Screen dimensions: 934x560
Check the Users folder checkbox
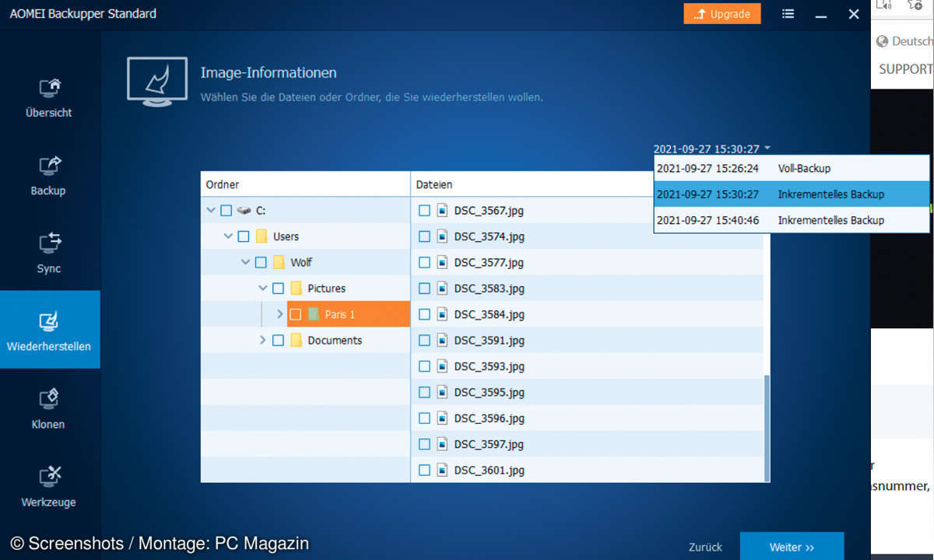(244, 236)
